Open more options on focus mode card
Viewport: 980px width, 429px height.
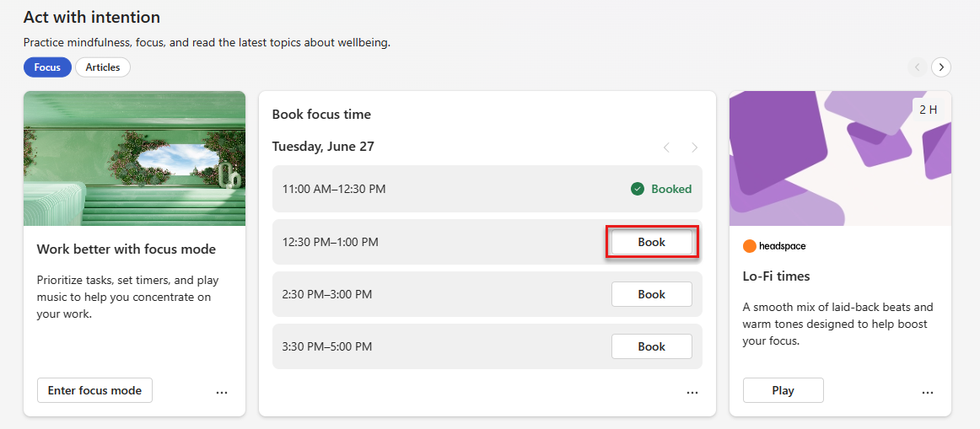tap(222, 393)
